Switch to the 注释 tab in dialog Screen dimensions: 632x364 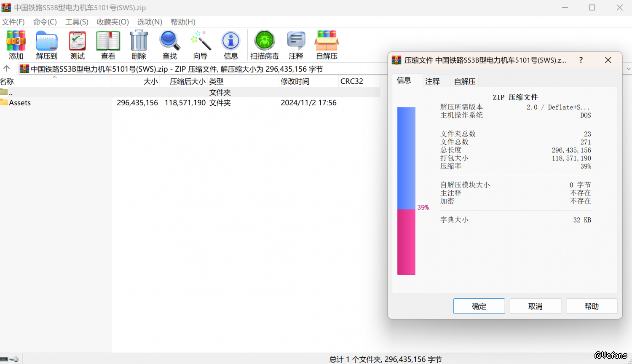tap(432, 81)
